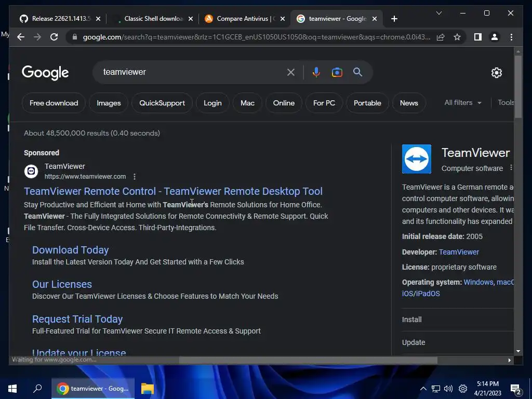Select the For PC filter chip

coord(324,103)
